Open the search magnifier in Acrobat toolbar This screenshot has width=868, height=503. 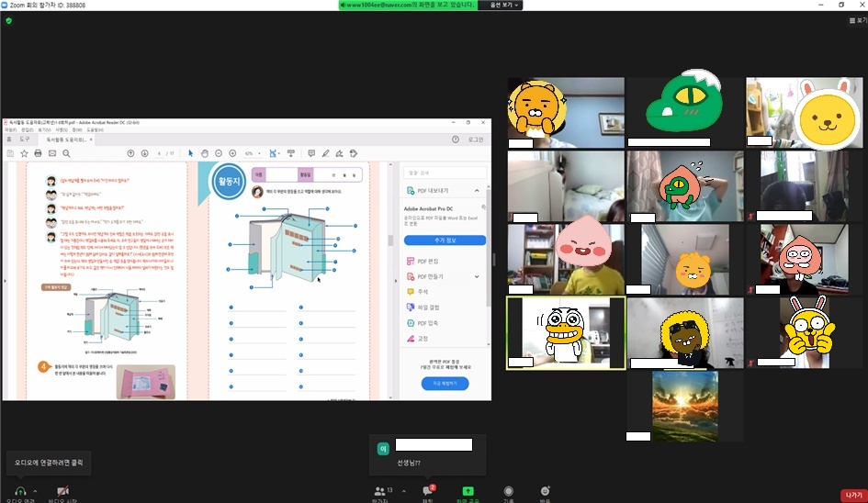[x=66, y=153]
